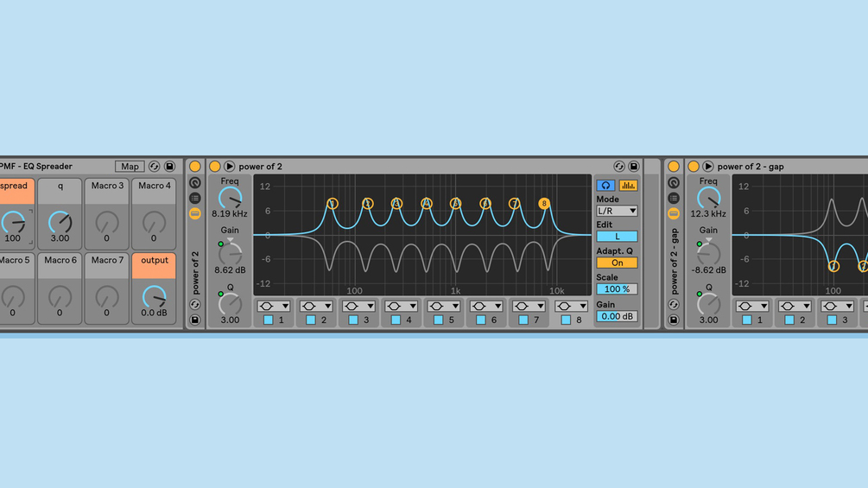Show macro controls icon in power of 2 - gap strip
Viewport: 868px width, 488px height.
pos(673,182)
